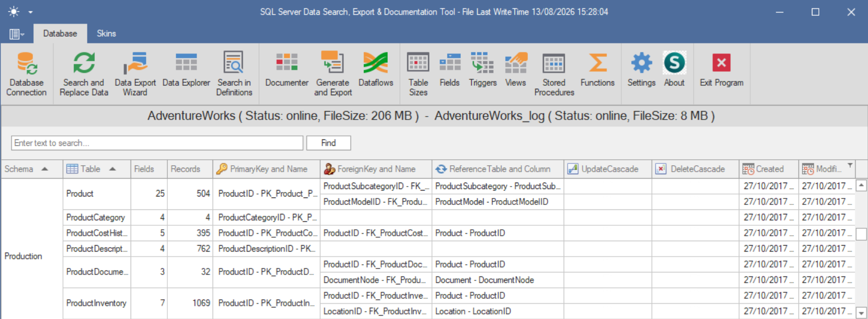This screenshot has height=319, width=868.
Task: Select the ProductCostHist... table cell
Action: click(x=97, y=233)
